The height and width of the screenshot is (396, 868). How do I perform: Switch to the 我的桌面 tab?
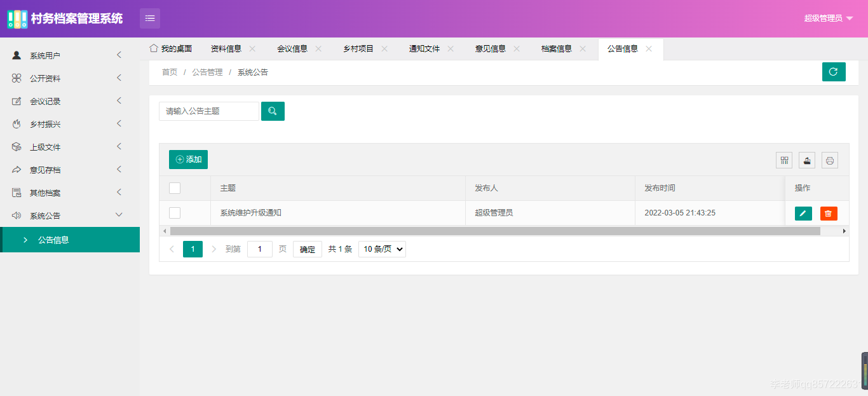170,48
